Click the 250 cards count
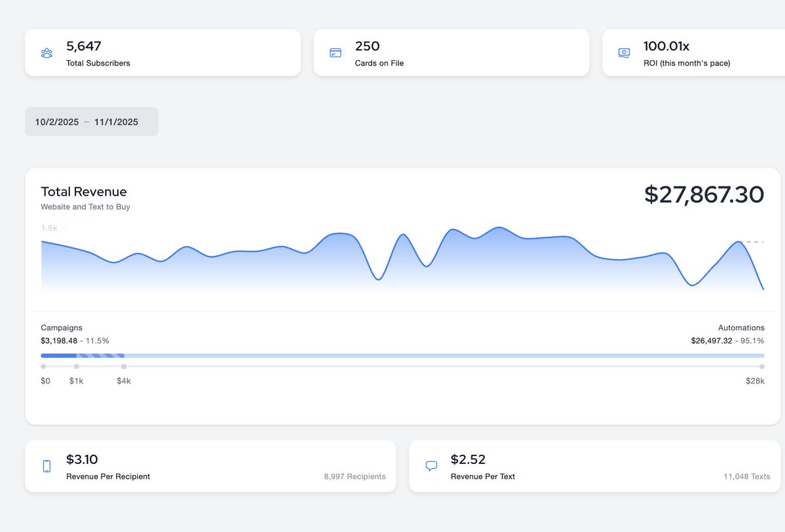The image size is (785, 532). [368, 46]
